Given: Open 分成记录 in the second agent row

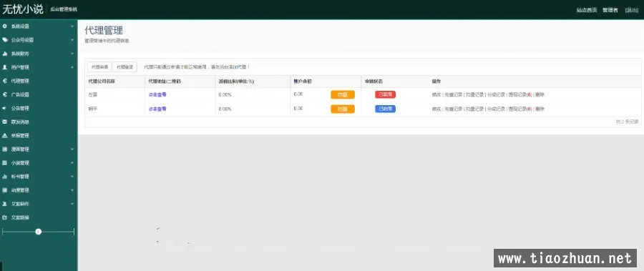Looking at the screenshot, I should [496, 109].
